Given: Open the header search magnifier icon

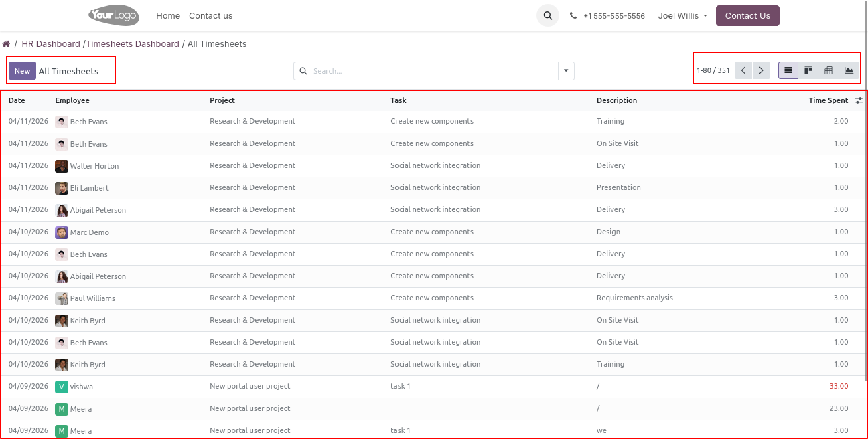Looking at the screenshot, I should pos(548,15).
